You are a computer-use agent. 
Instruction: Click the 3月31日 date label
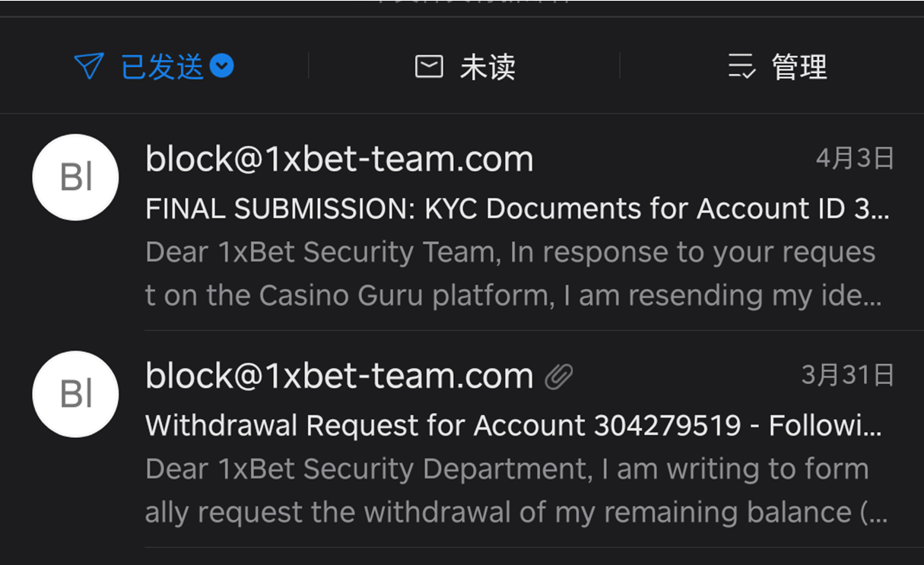tap(848, 376)
